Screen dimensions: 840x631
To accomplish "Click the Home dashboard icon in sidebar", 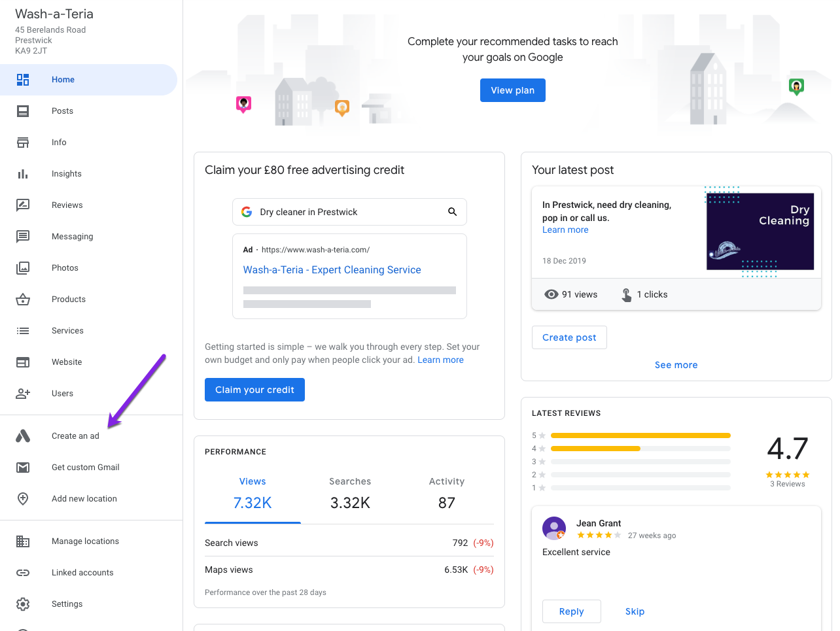I will point(23,80).
